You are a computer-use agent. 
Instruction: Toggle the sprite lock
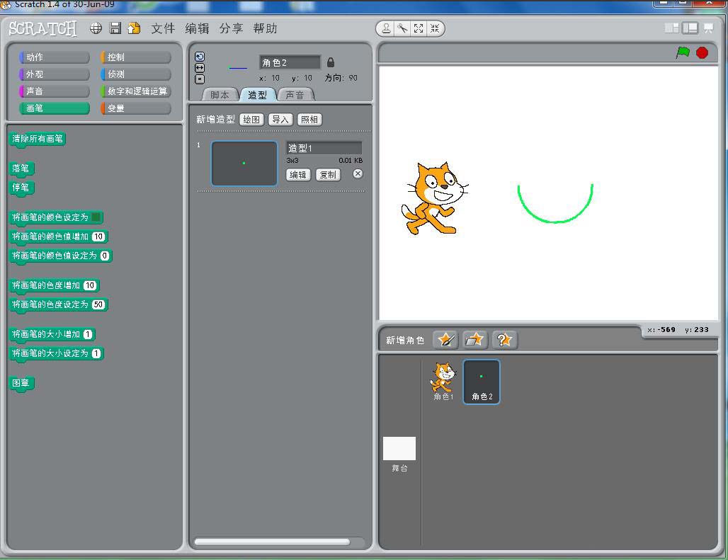(331, 63)
